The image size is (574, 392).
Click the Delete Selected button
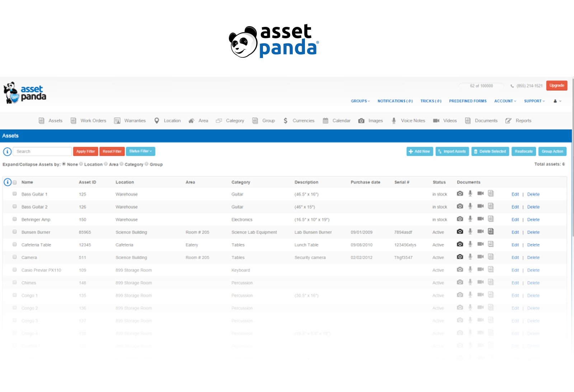[x=490, y=151]
